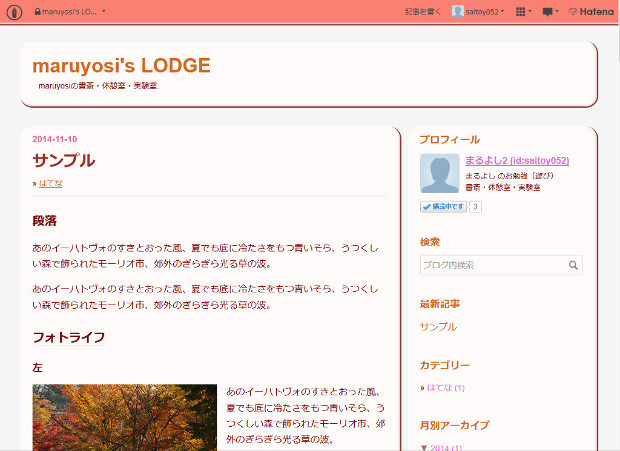Click the subscriber count 3 badge
Screen dimensions: 620x451
pyautogui.click(x=475, y=207)
